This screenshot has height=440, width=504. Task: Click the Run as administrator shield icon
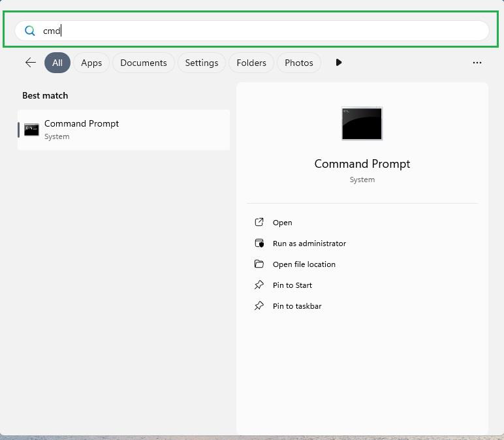pyautogui.click(x=259, y=244)
